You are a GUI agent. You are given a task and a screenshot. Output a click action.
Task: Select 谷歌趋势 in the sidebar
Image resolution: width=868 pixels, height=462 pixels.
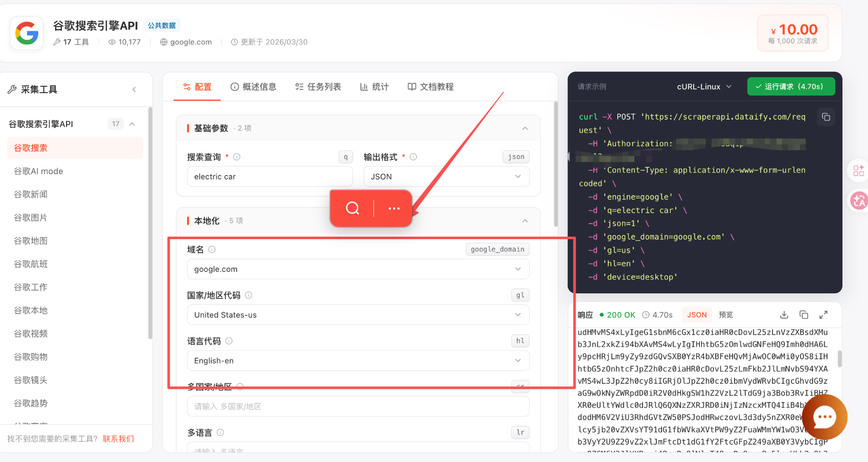75,403
